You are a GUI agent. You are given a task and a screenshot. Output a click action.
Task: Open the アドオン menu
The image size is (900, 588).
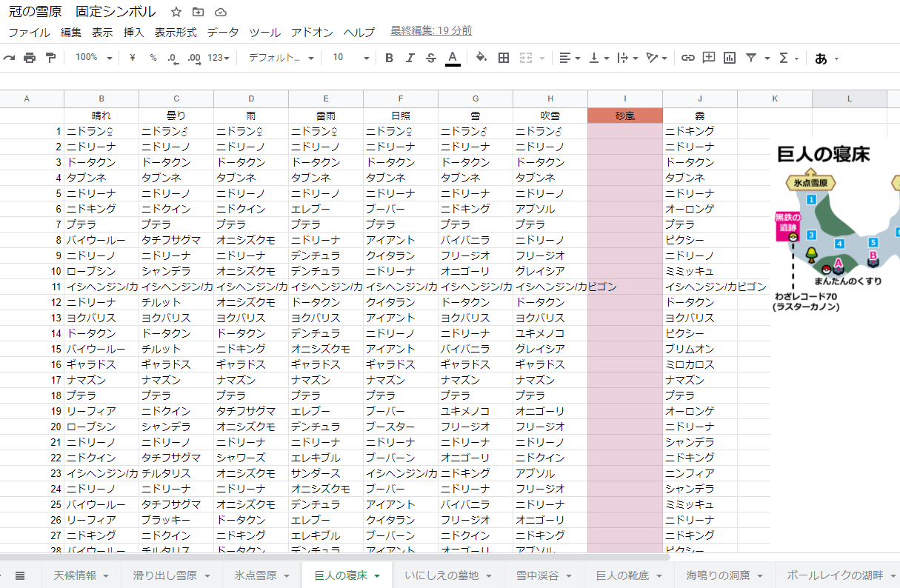[x=313, y=32]
